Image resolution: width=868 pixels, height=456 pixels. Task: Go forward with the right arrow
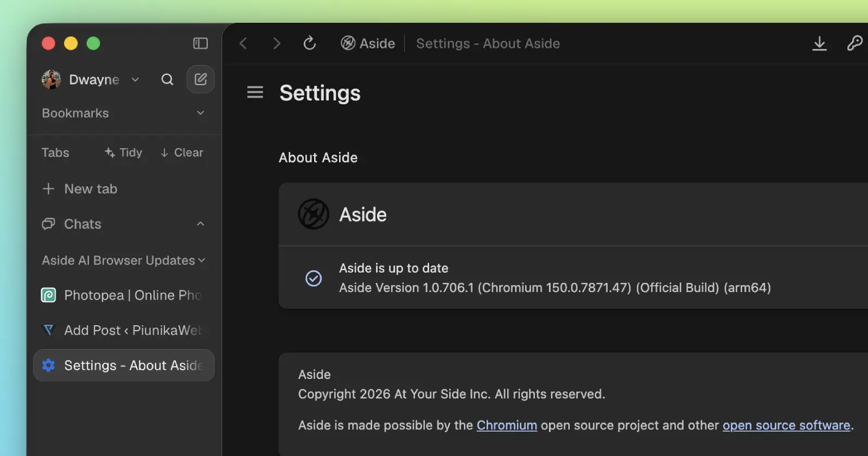[277, 43]
